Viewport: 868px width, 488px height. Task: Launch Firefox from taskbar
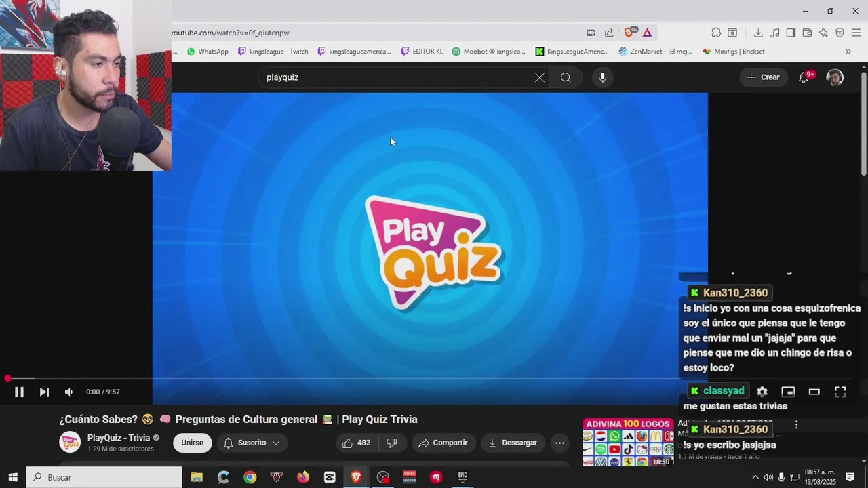(303, 477)
